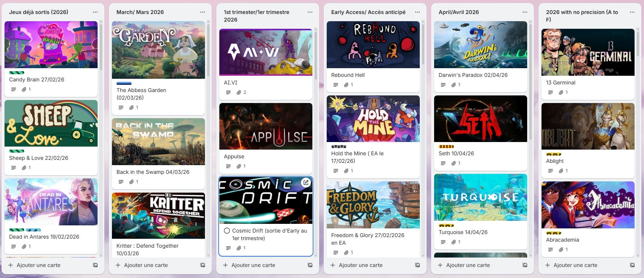Click create-from-template icon in March/Mars 2026 list

203,265
